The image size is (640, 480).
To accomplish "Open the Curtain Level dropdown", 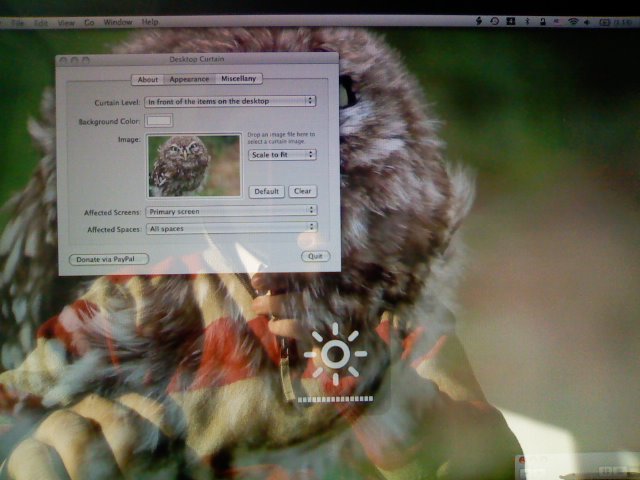I will [230, 101].
